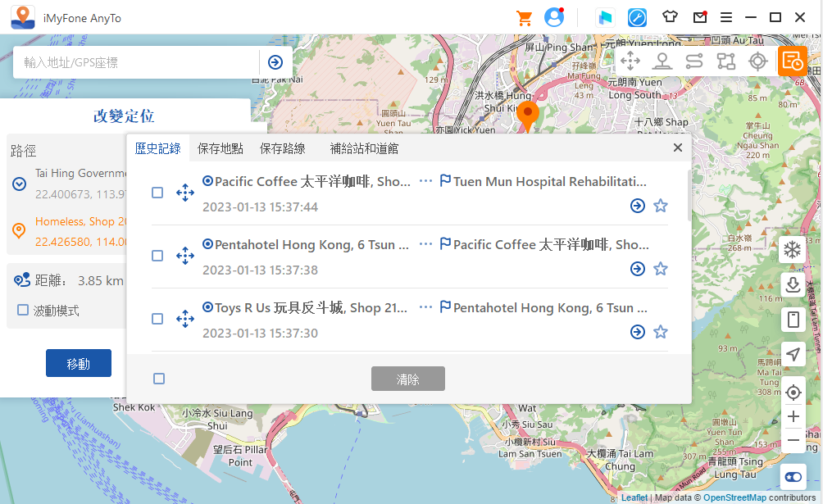Open the Leaflet link
The height and width of the screenshot is (504, 823).
[634, 497]
